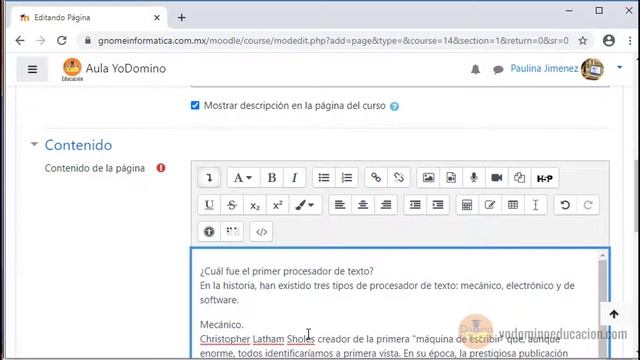Switch to HTML code view
Screen dimensions: 640x360
261,231
